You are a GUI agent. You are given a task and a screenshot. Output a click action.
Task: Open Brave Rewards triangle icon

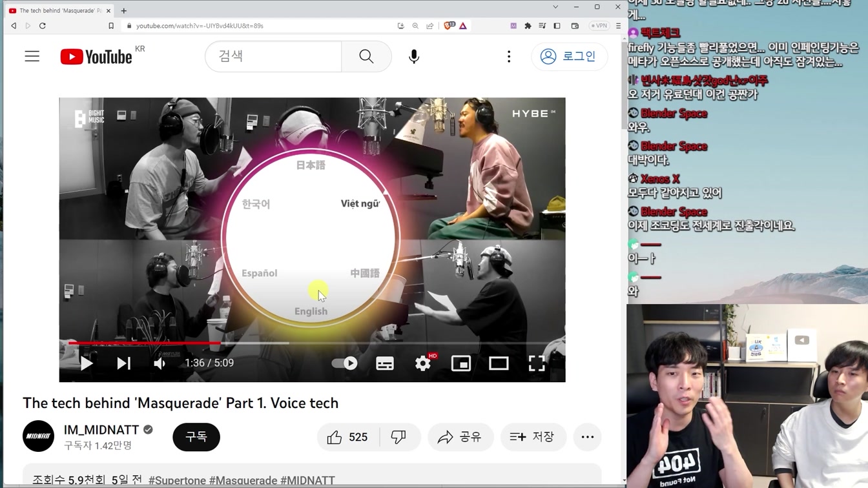point(463,26)
